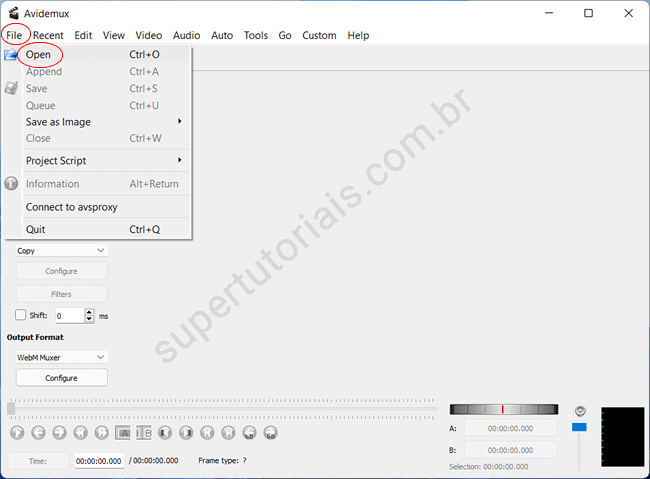The width and height of the screenshot is (650, 479).
Task: Click the blue volume slider handle
Action: [x=579, y=427]
